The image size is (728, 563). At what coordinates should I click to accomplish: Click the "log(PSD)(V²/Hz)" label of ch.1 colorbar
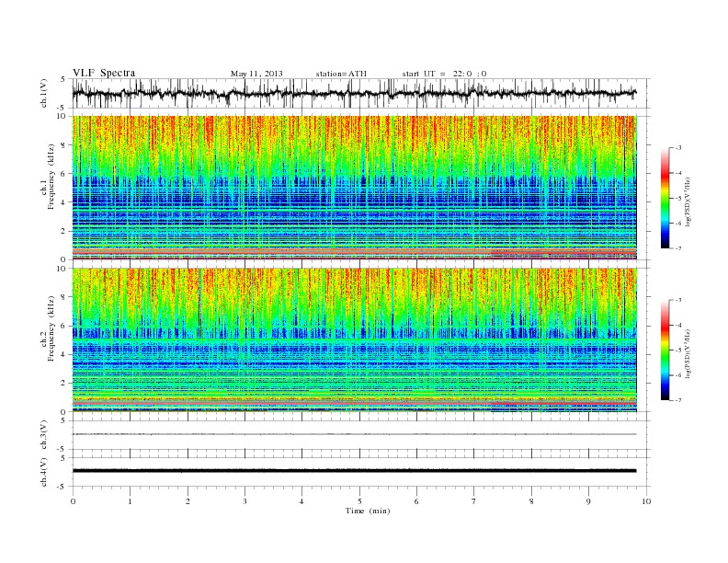click(688, 202)
